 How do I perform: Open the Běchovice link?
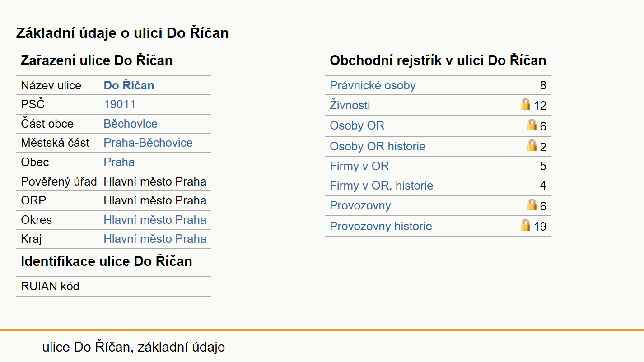click(x=131, y=124)
